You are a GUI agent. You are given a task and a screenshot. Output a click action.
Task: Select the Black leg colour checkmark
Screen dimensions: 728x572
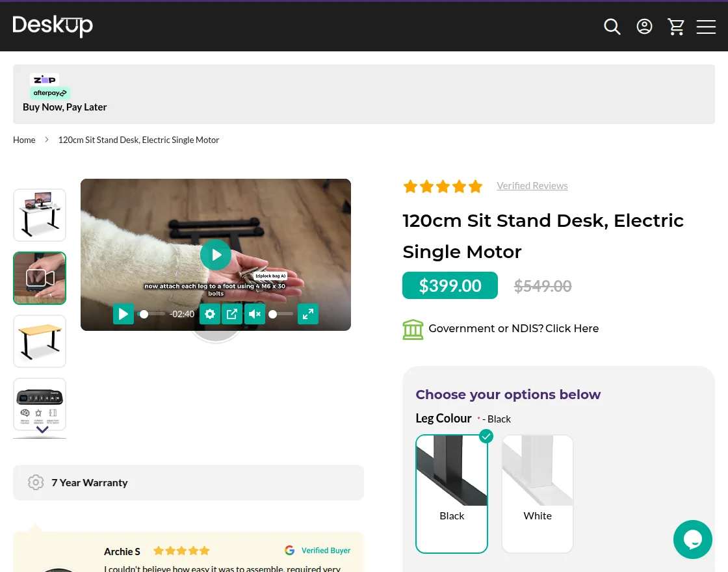point(486,436)
